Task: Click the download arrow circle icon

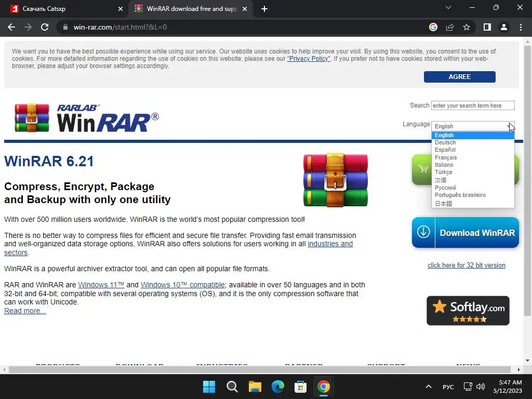Action: click(x=423, y=232)
